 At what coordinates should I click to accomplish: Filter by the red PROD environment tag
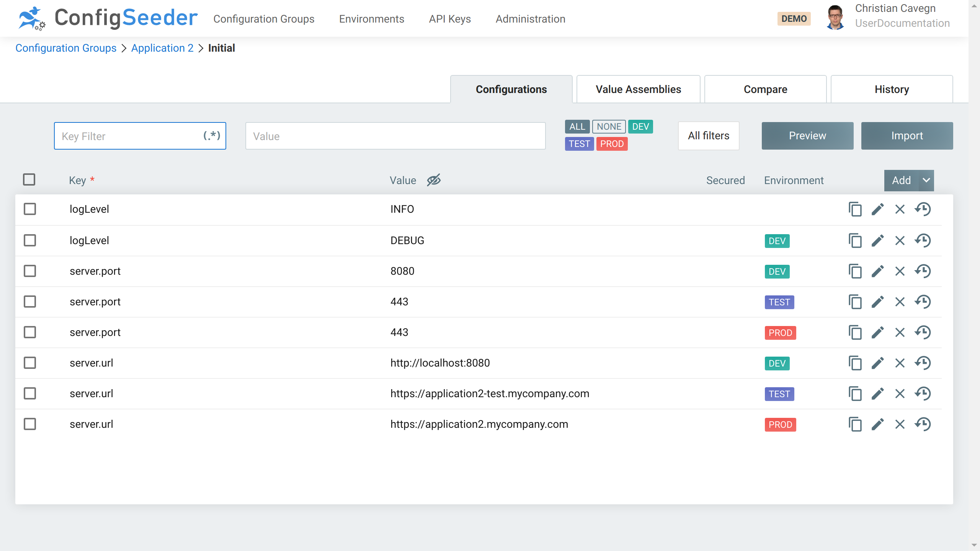click(x=612, y=144)
